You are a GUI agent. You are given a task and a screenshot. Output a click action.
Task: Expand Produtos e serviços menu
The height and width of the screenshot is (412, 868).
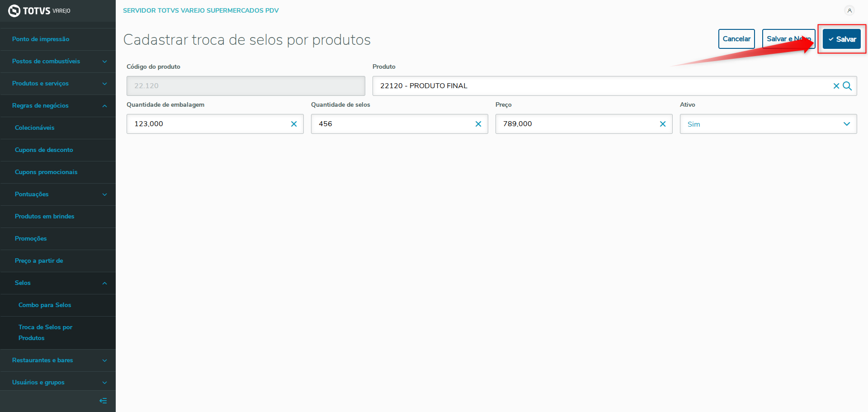(x=104, y=84)
